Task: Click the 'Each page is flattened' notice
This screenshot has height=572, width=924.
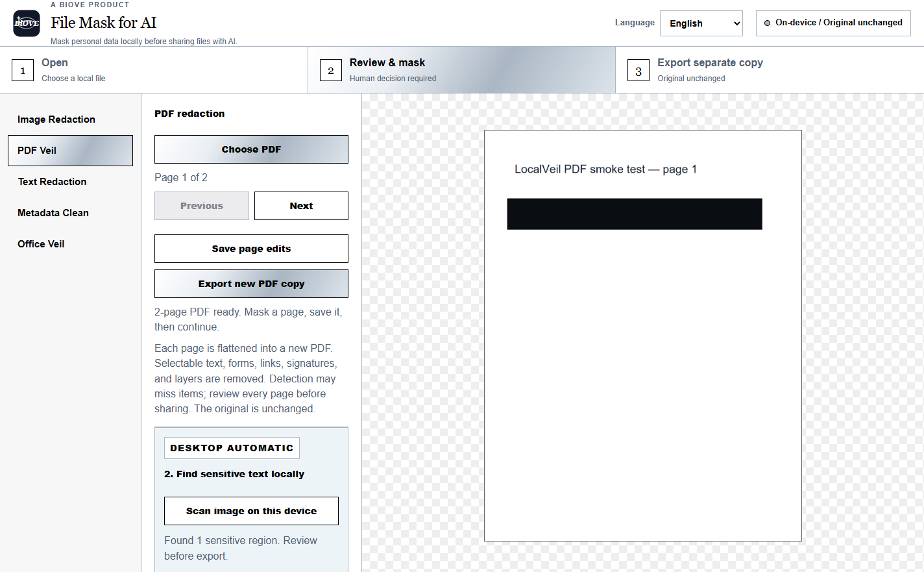Action: point(245,379)
